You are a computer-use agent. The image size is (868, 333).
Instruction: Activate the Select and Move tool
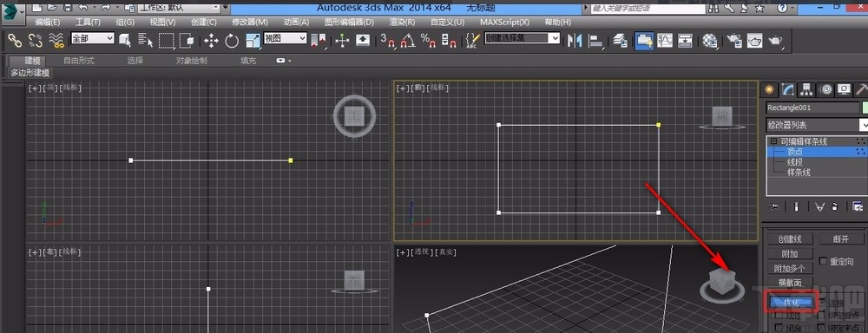coord(211,41)
